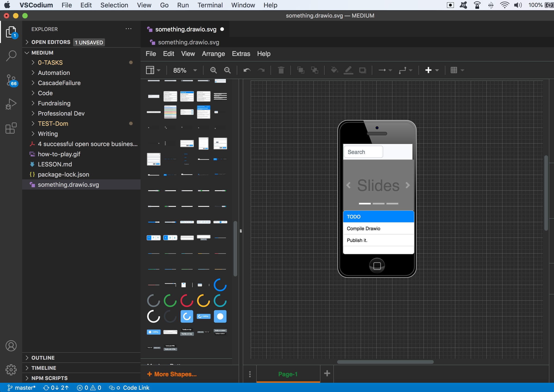
Task: Expand the OUTLINE section
Action: click(43, 358)
